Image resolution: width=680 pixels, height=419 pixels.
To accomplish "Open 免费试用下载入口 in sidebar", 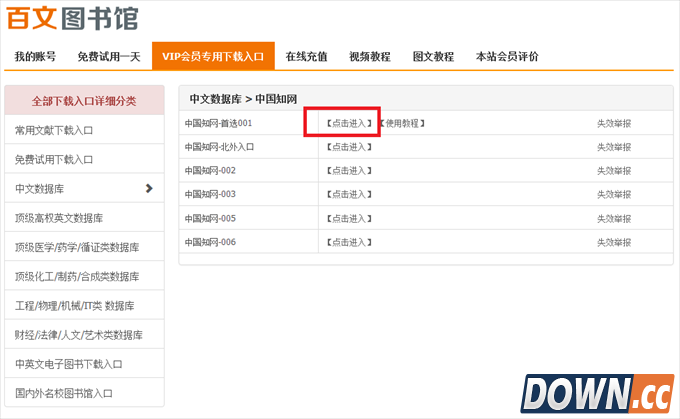I will click(x=84, y=160).
